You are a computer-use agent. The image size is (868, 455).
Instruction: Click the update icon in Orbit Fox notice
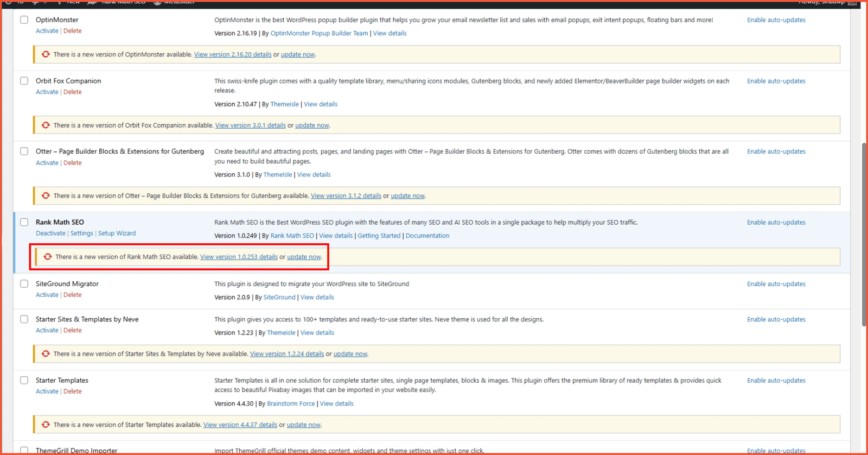click(x=46, y=125)
